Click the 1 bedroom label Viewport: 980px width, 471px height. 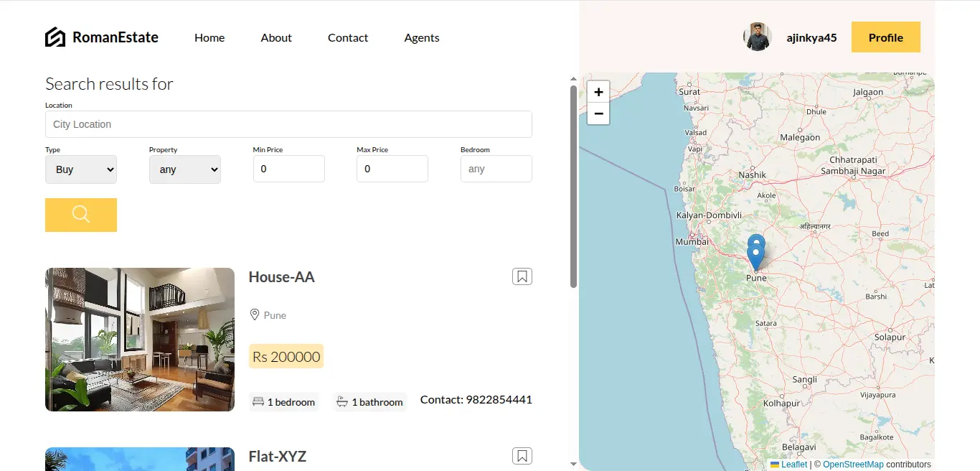pos(291,402)
